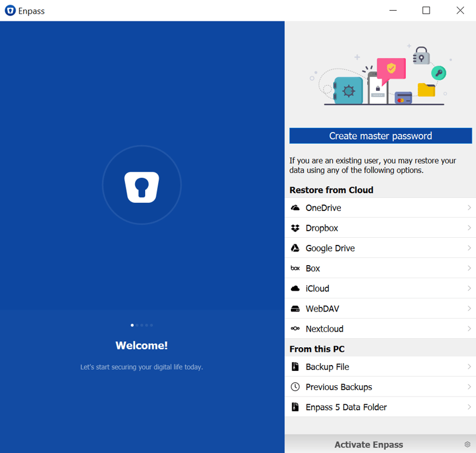Click the Enpass window title text
The height and width of the screenshot is (453, 476).
click(32, 11)
